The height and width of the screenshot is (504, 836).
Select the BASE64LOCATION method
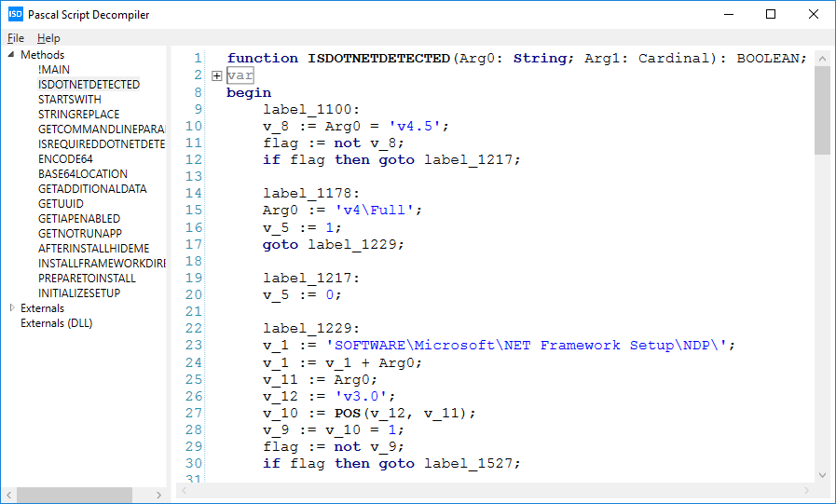[x=83, y=174]
